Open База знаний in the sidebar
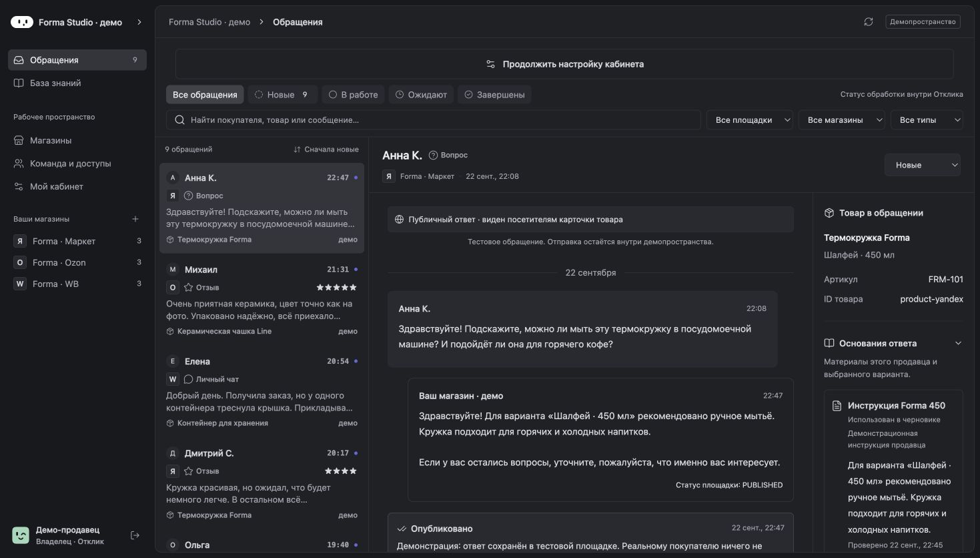 click(x=77, y=83)
